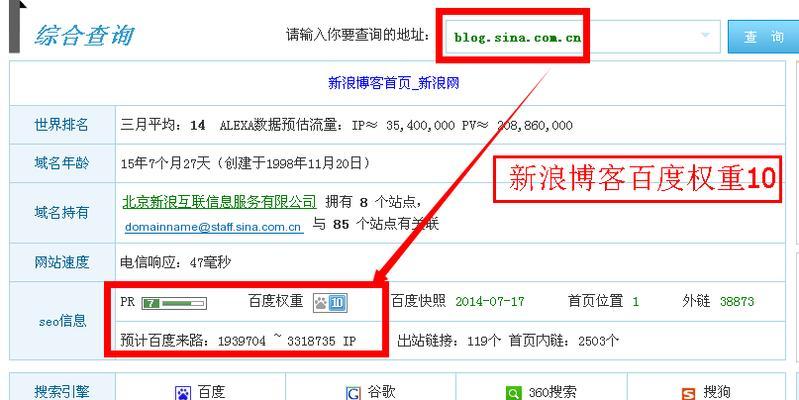Click the 首页内链: 2503个 text

564,341
